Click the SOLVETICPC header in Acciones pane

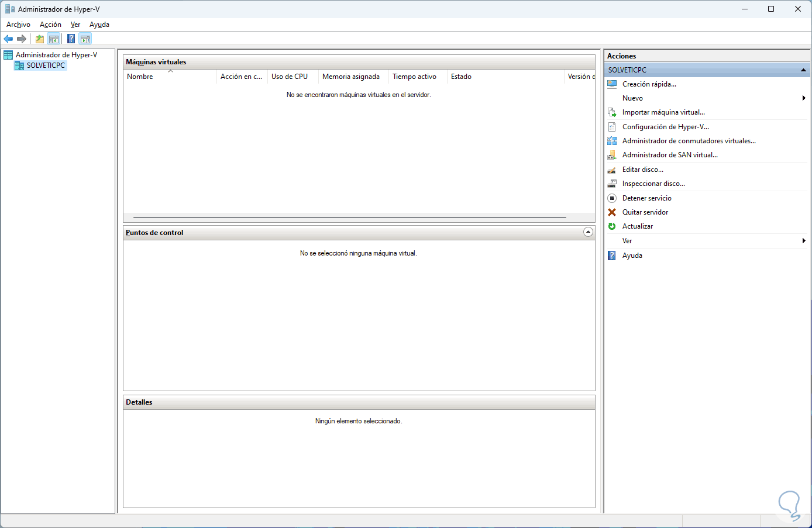(x=707, y=70)
